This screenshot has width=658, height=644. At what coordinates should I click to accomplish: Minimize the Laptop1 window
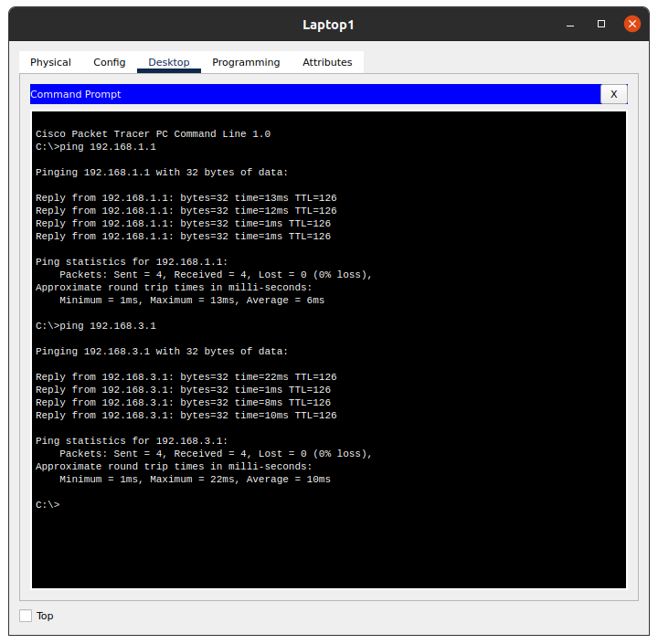570,25
